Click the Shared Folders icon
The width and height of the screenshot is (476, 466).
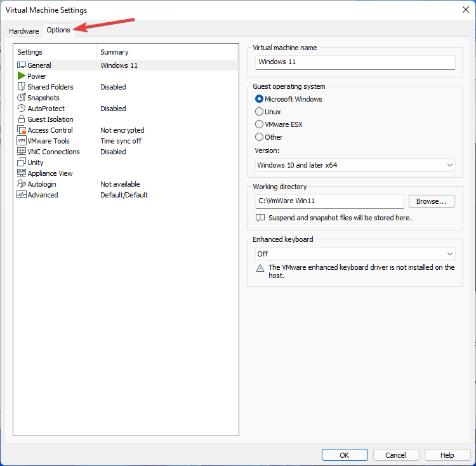point(21,86)
